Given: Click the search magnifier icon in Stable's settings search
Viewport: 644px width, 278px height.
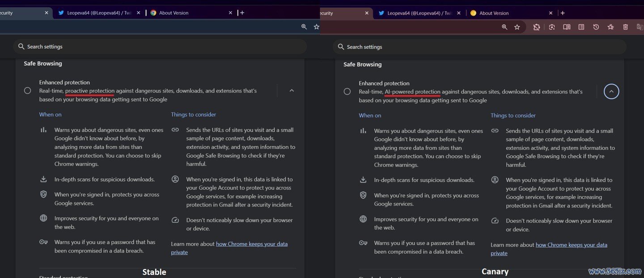Looking at the screenshot, I should [21, 46].
